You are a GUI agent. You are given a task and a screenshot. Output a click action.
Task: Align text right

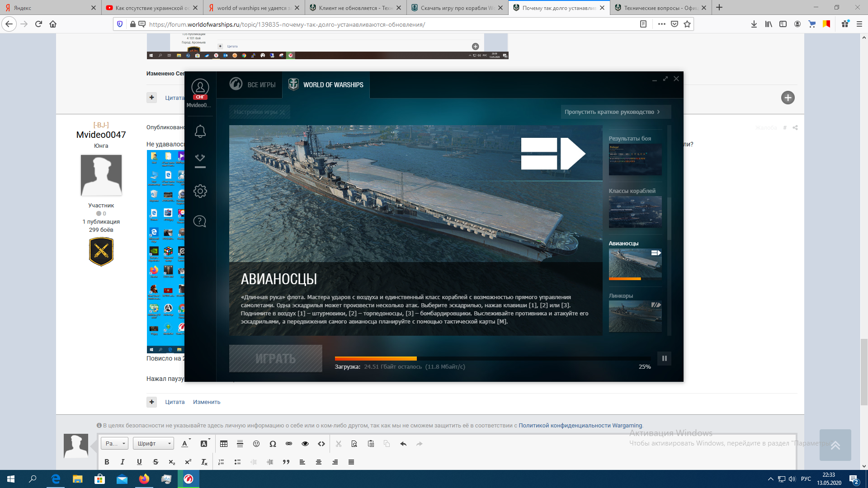tap(335, 462)
